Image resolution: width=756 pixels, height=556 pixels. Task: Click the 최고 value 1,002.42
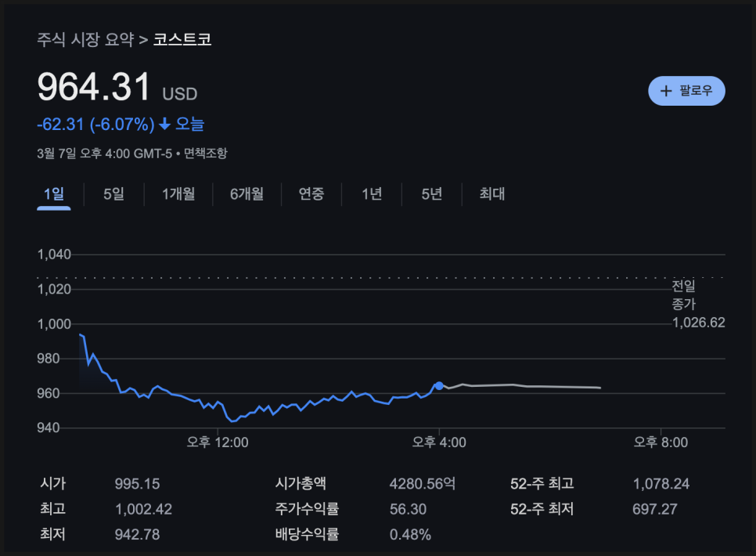point(144,509)
